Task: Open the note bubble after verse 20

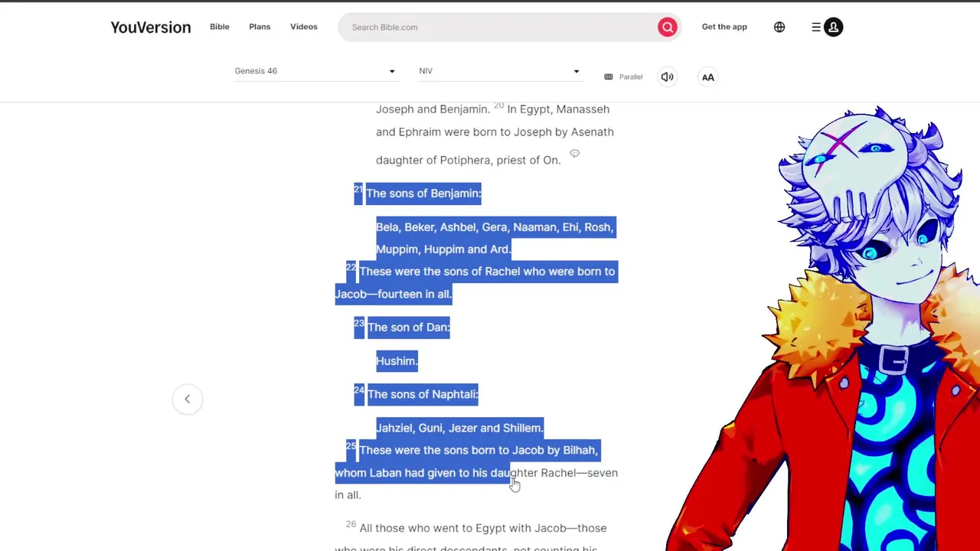Action: pos(574,154)
